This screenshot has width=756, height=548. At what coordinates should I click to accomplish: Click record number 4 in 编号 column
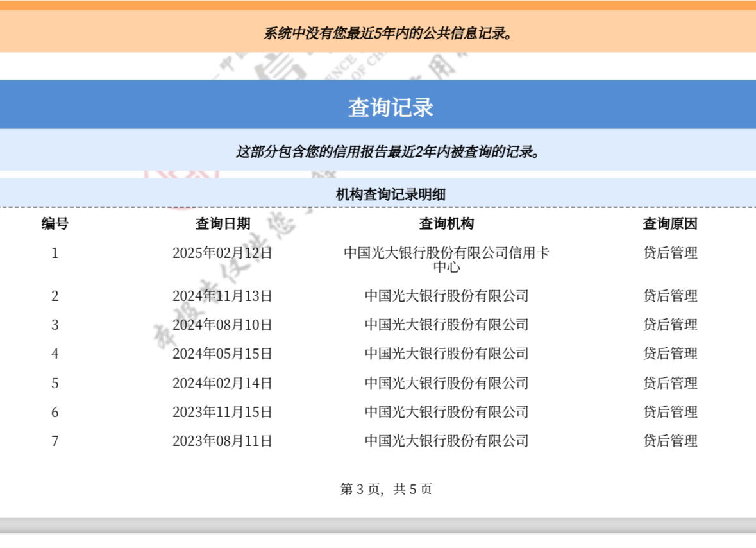(x=55, y=354)
